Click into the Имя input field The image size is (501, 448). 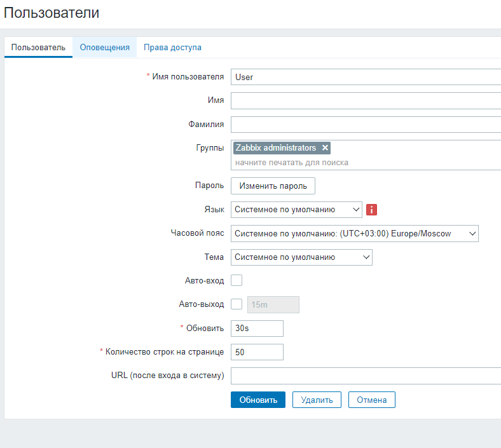pos(366,101)
